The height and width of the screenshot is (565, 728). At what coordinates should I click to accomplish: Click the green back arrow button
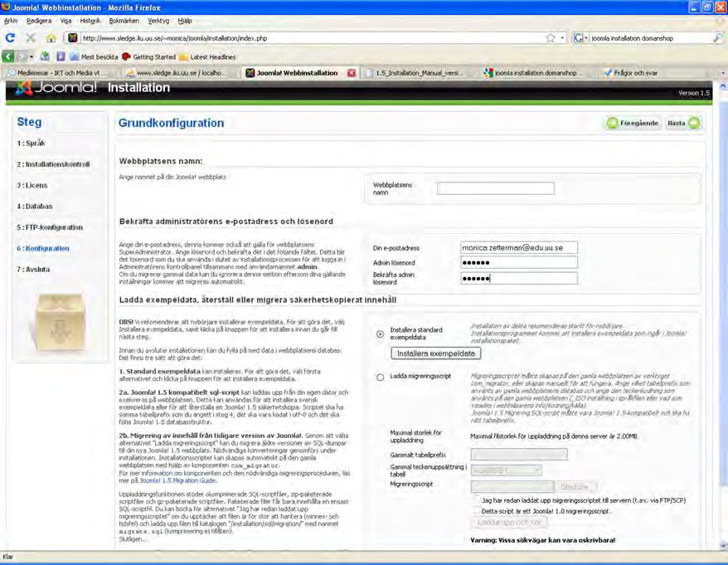coord(8,56)
